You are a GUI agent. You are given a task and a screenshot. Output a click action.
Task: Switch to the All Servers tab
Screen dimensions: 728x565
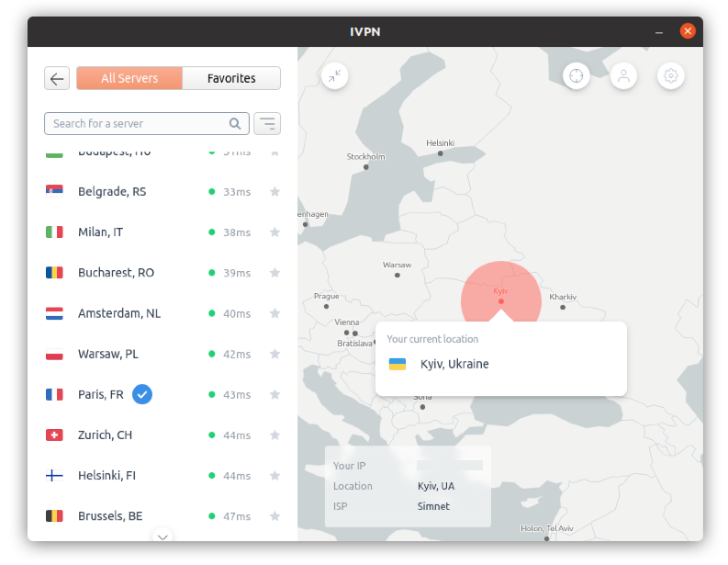point(129,78)
